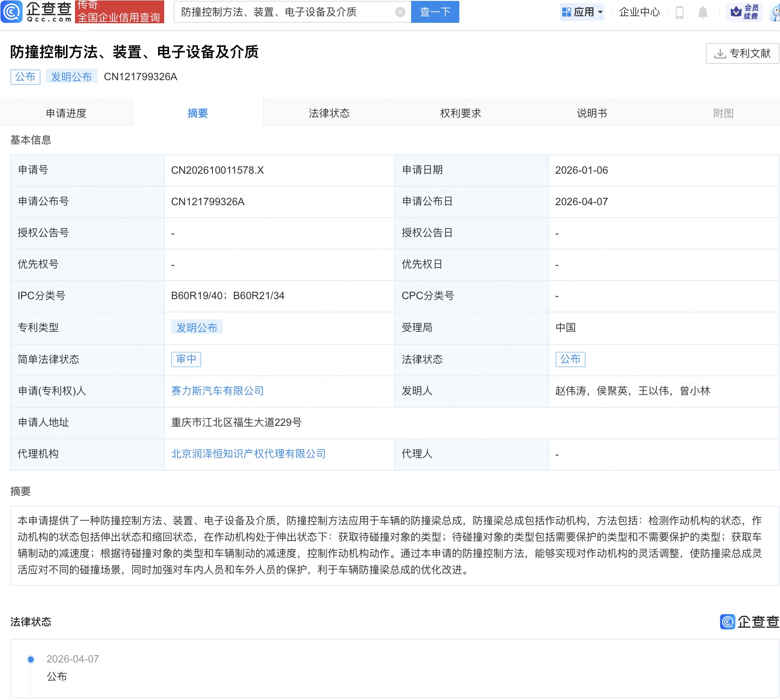
Task: Click the 发明公布 tag under 专利类型
Action: 197,328
